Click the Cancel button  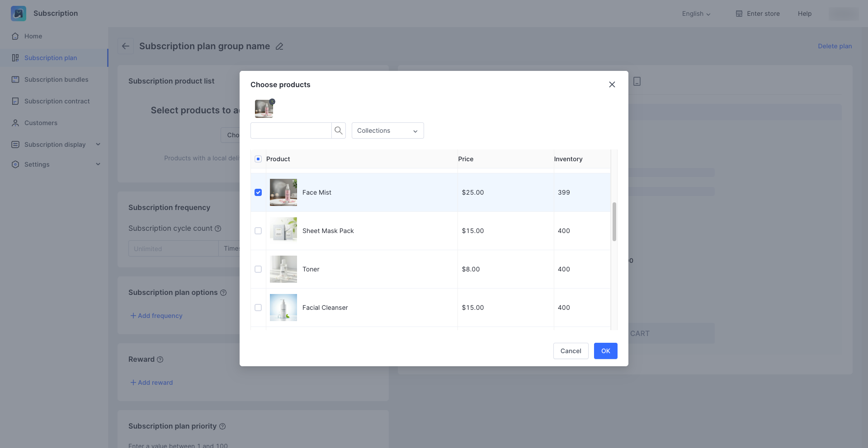[x=571, y=351]
